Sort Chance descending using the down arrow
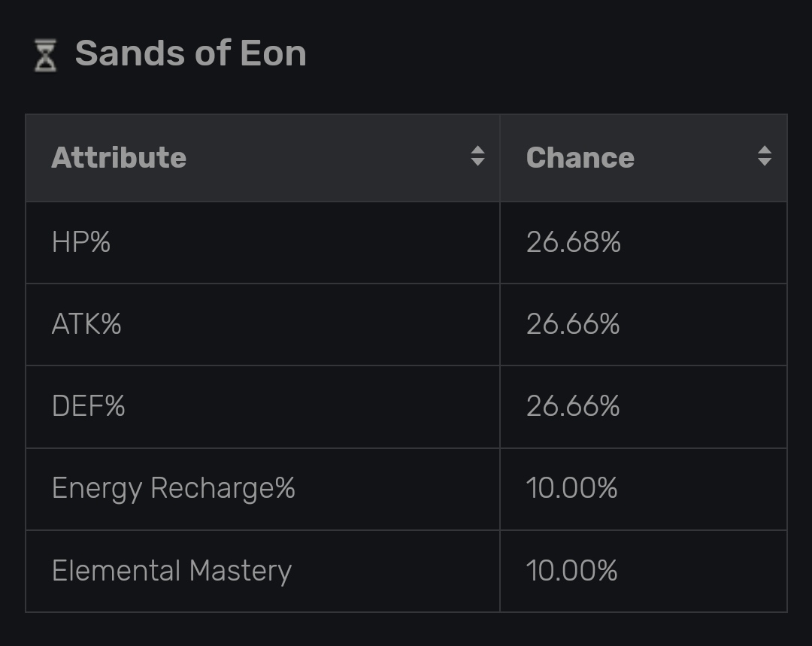The image size is (812, 646). click(x=765, y=162)
